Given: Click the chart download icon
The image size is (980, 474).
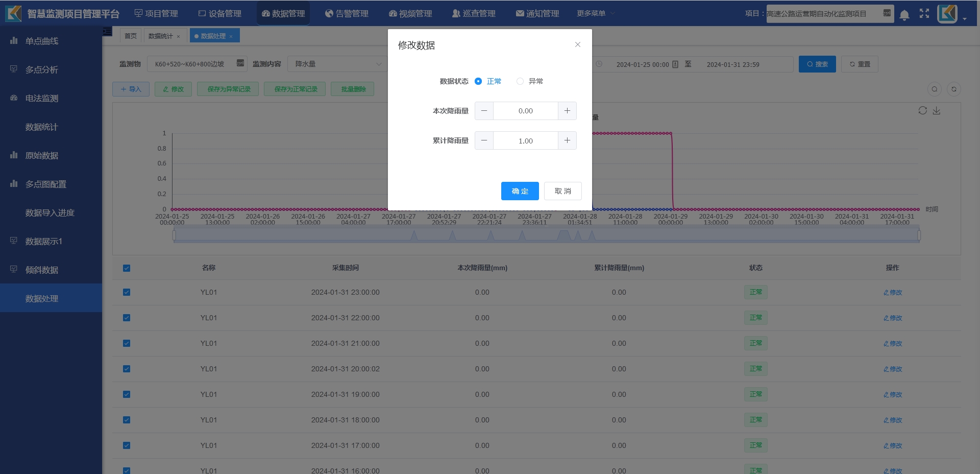Looking at the screenshot, I should point(937,111).
